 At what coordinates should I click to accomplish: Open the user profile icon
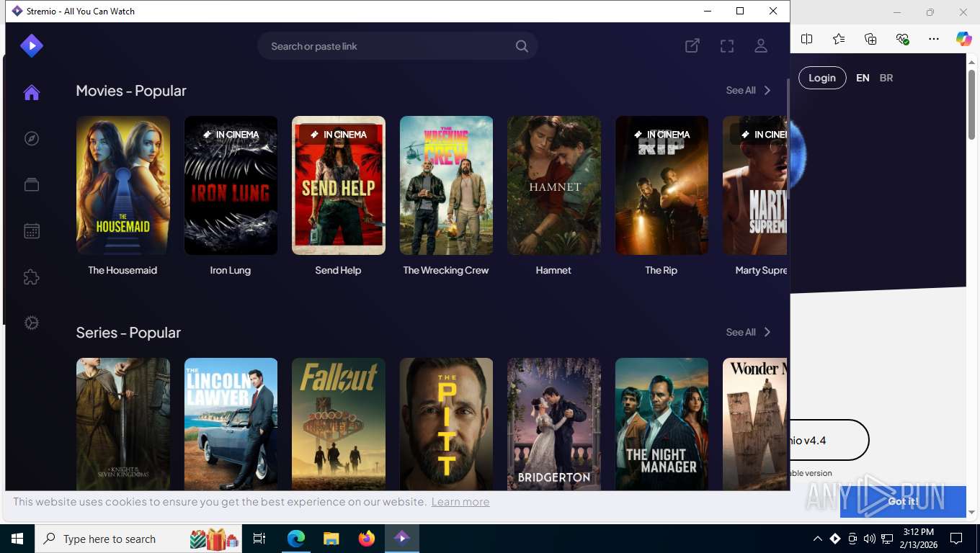761,46
